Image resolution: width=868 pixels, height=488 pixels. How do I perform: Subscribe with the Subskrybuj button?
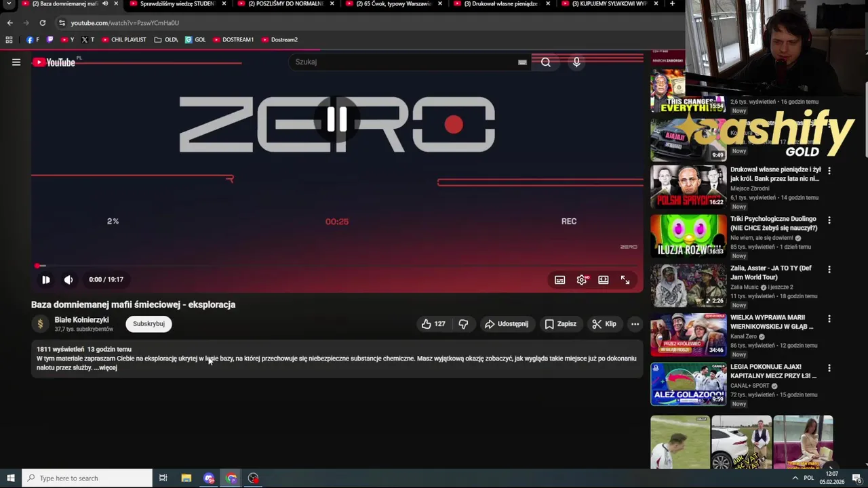[x=149, y=324]
